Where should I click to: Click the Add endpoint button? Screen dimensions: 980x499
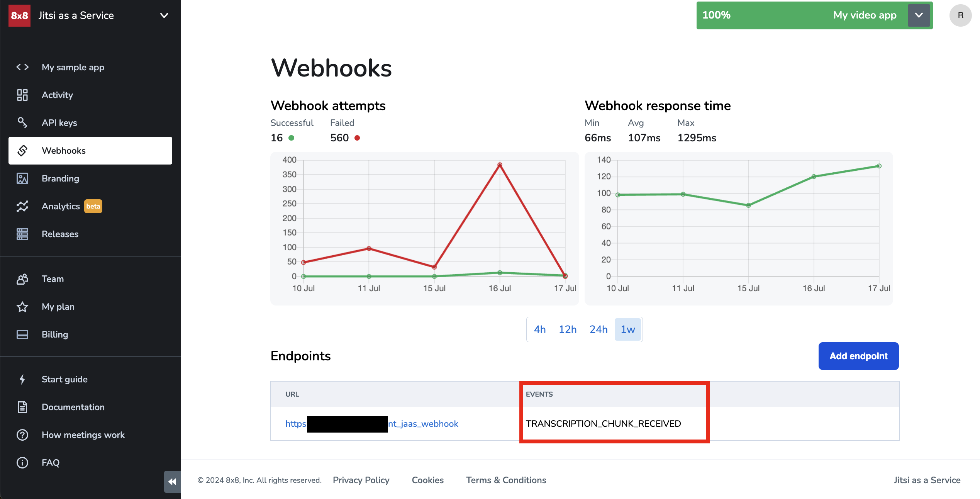[858, 356]
